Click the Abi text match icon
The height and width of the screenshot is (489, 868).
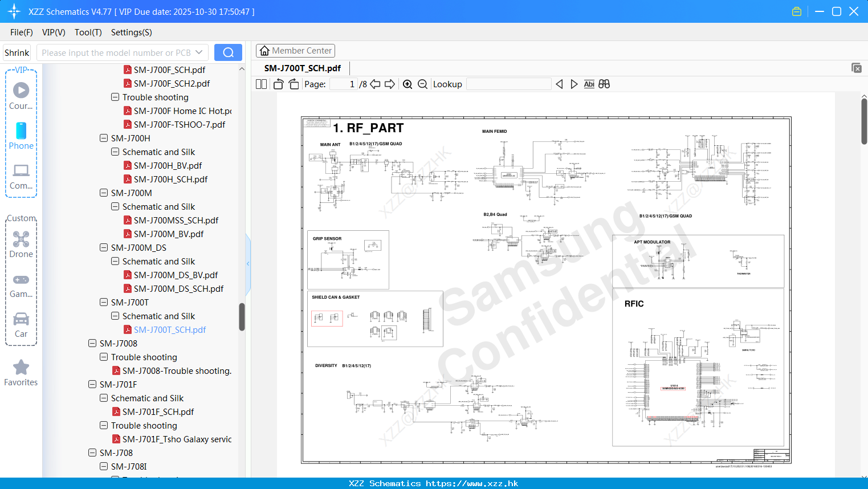click(589, 84)
